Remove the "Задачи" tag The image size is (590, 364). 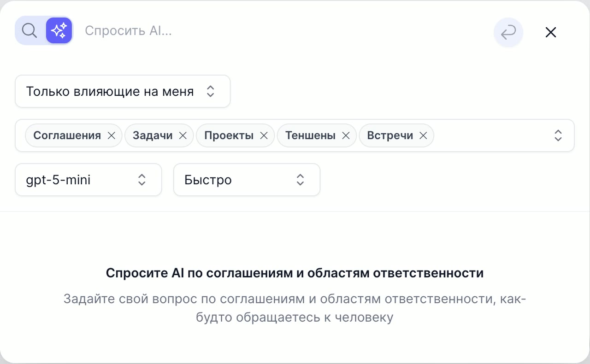coord(183,135)
